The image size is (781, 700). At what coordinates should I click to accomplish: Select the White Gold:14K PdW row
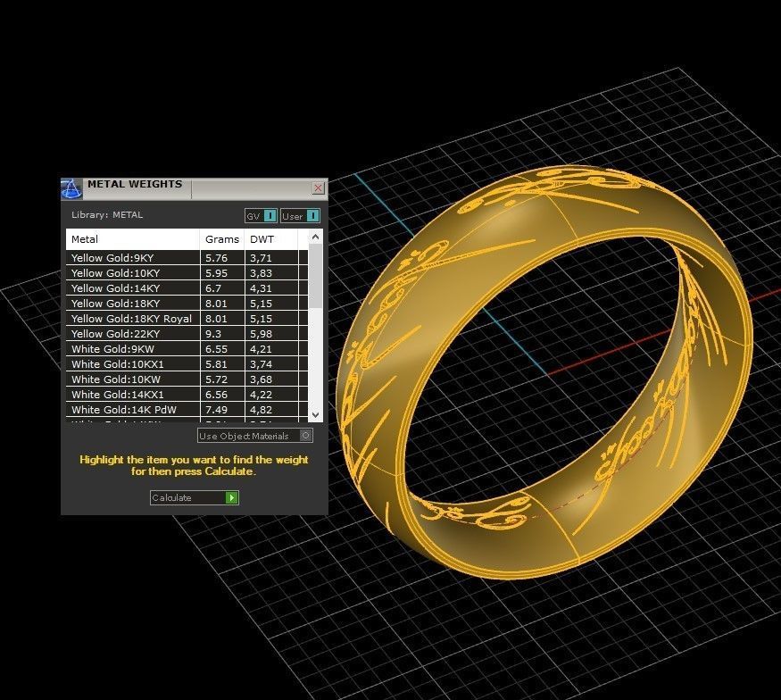pyautogui.click(x=187, y=410)
